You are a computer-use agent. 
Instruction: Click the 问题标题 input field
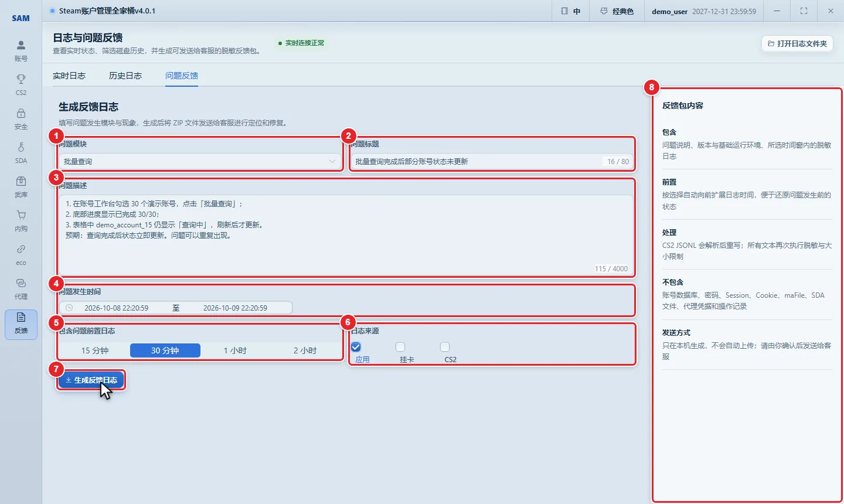492,161
